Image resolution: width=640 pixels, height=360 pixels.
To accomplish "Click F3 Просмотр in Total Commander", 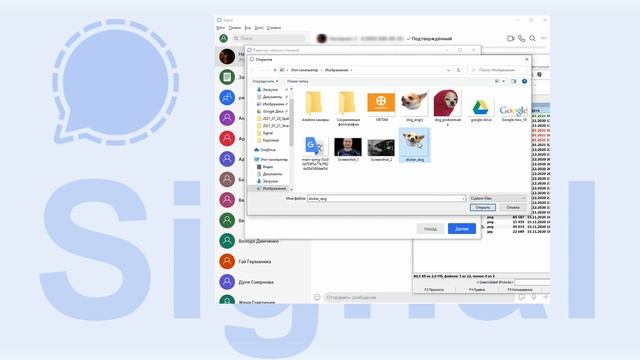I will pyautogui.click(x=434, y=289).
